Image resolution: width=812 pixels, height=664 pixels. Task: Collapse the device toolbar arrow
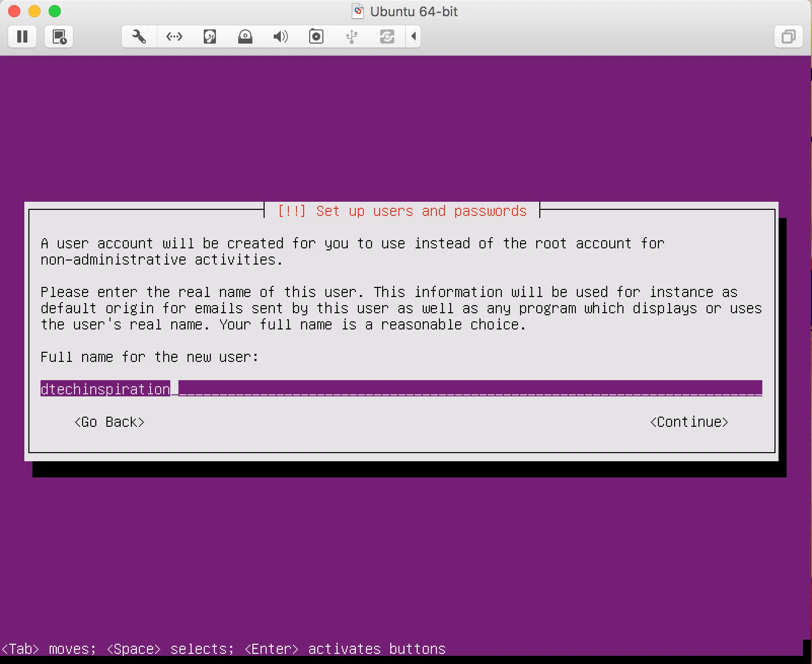coord(414,36)
